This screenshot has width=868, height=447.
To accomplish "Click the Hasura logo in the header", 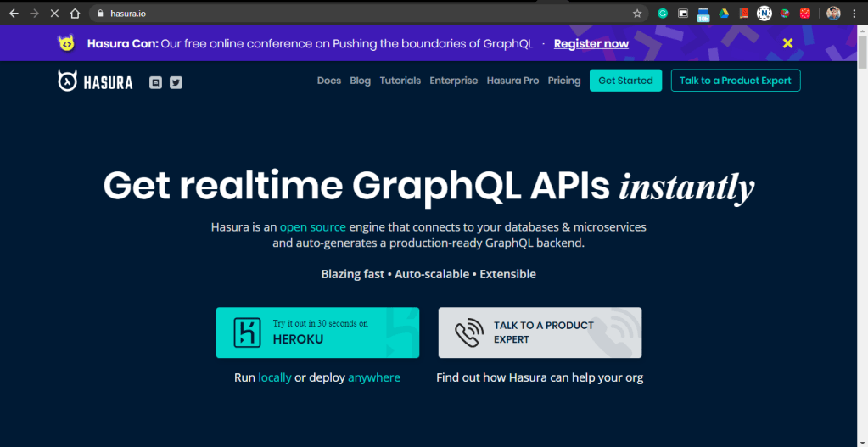I will pos(95,81).
